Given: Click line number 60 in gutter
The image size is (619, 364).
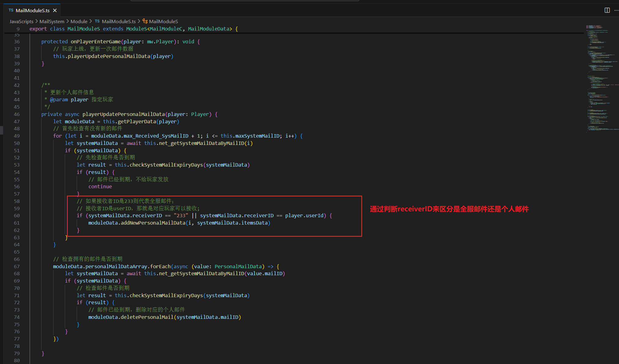Looking at the screenshot, I should point(17,215).
